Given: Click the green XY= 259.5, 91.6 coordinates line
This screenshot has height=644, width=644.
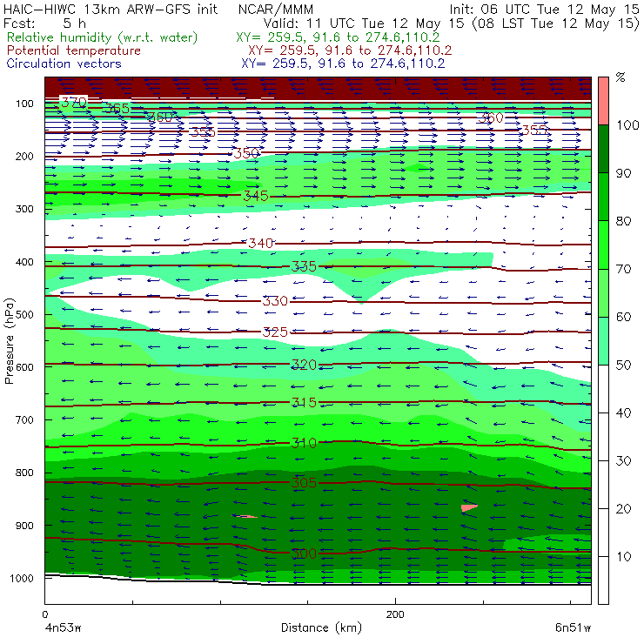Looking at the screenshot, I should point(338,37).
